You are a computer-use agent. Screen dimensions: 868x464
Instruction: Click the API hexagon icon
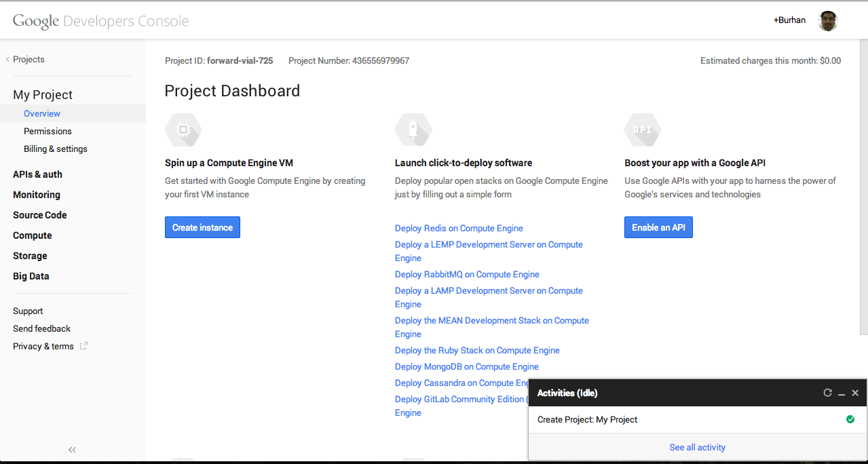click(643, 130)
